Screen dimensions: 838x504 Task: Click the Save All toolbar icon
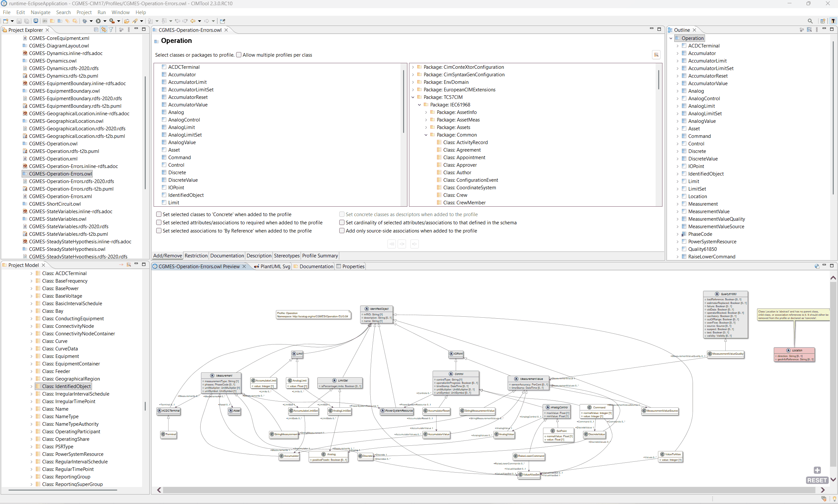click(27, 21)
